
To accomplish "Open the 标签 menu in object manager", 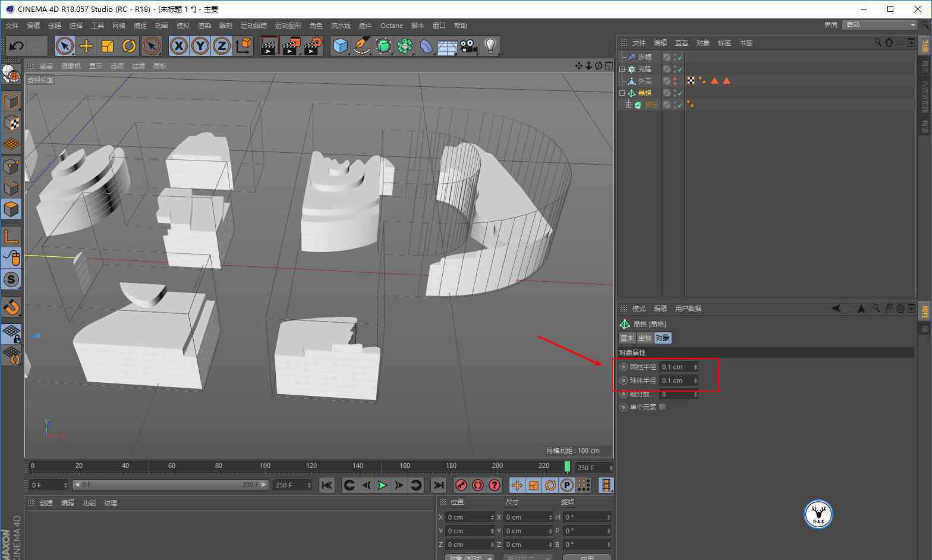I will click(725, 43).
